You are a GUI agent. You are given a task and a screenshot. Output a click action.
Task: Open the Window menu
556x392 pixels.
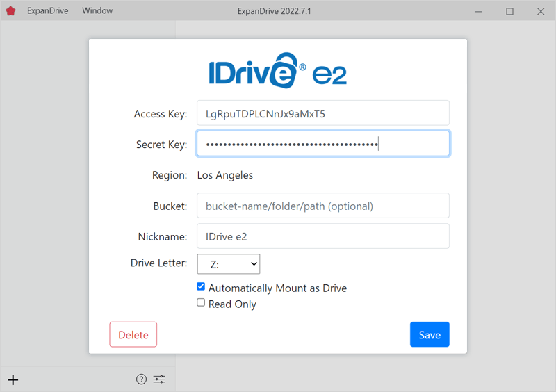point(97,11)
